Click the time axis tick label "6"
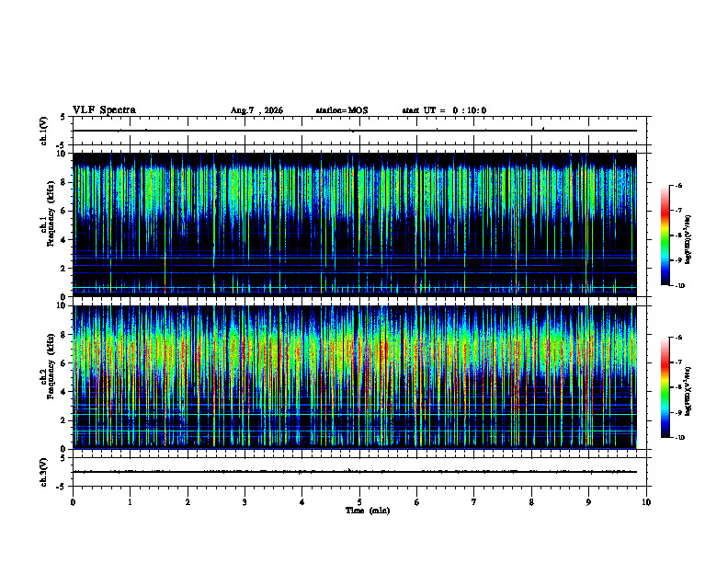Image resolution: width=728 pixels, height=563 pixels. point(416,502)
